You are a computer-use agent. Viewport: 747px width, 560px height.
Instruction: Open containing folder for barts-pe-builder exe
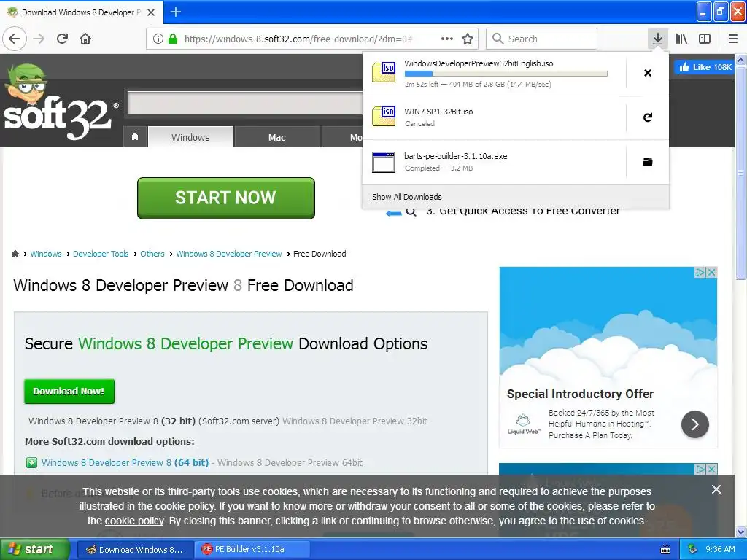tap(648, 162)
